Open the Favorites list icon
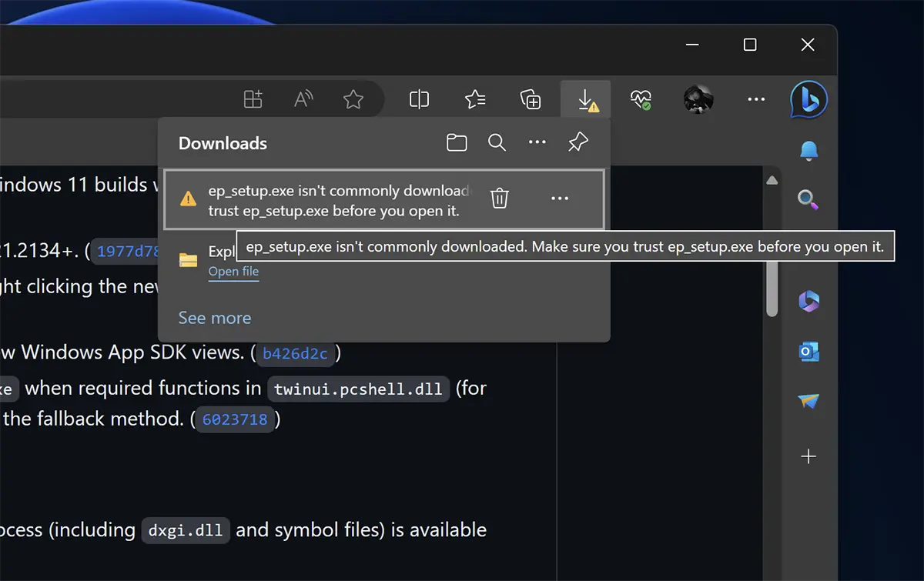Image resolution: width=924 pixels, height=581 pixels. [475, 99]
